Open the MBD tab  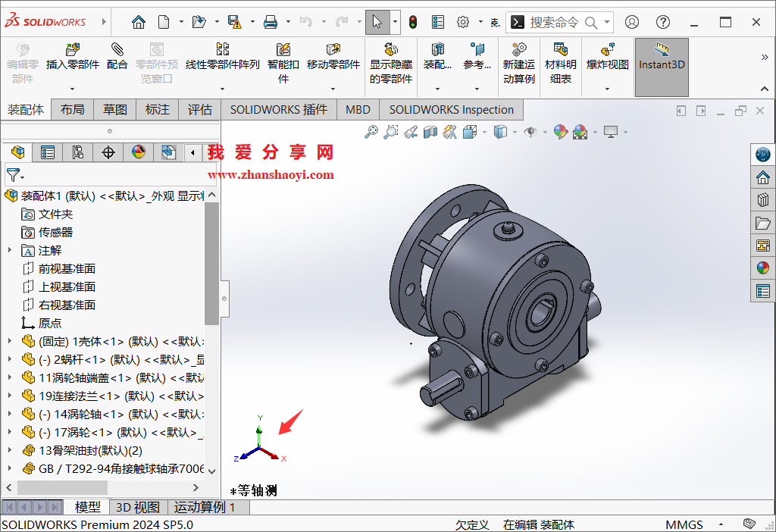tap(358, 109)
